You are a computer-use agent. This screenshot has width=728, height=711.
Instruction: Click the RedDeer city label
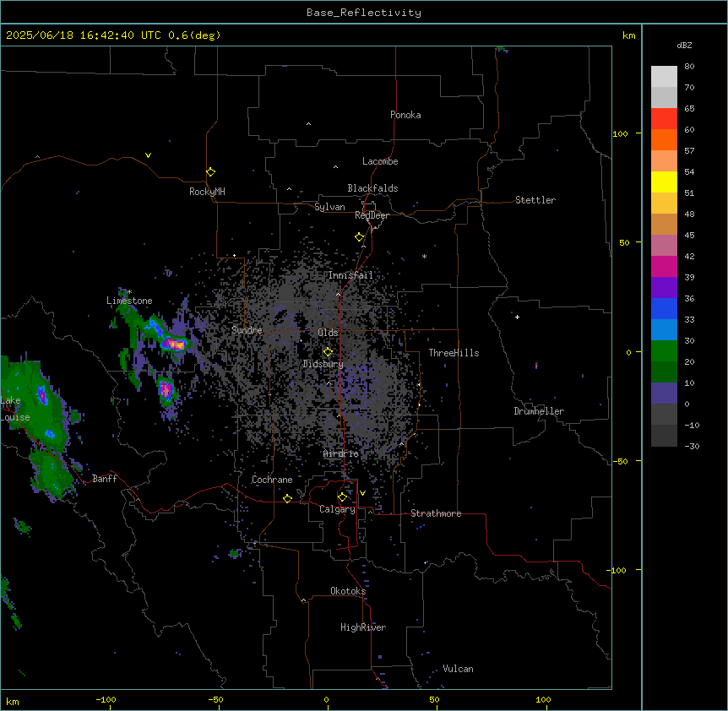coord(372,215)
